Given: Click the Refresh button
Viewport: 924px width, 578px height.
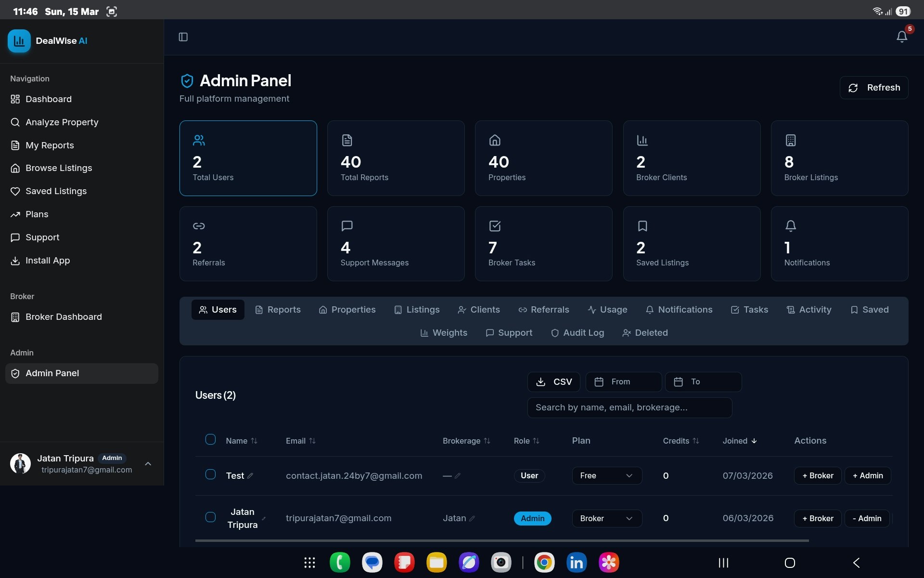Looking at the screenshot, I should (x=874, y=88).
